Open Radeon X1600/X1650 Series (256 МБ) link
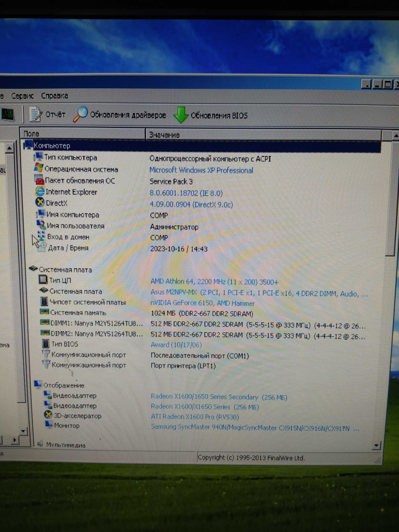Screen dimensions: 399x532 [x=205, y=407]
